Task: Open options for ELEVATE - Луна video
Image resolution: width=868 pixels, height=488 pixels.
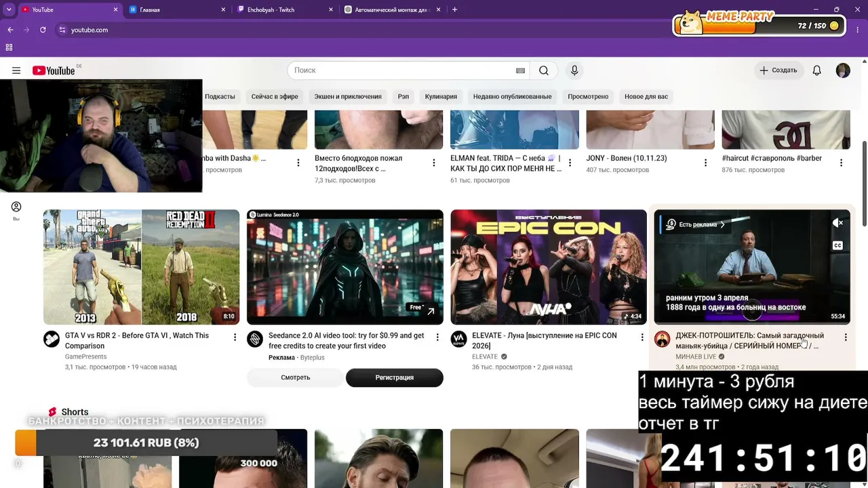Action: click(642, 337)
